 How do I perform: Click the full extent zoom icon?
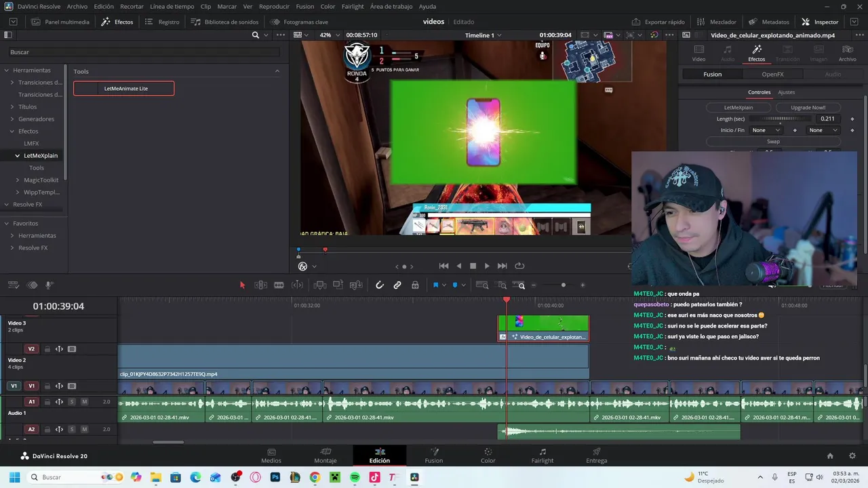482,285
